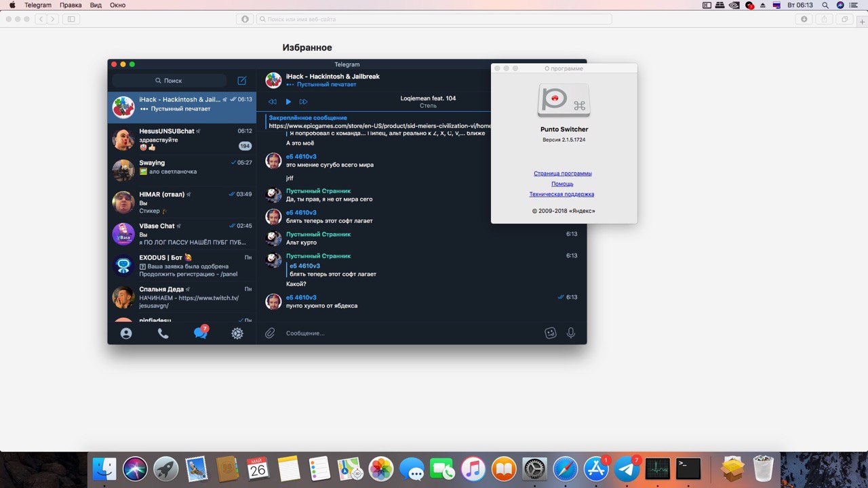This screenshot has width=868, height=488.
Task: Open the Вид menu
Action: [96, 5]
